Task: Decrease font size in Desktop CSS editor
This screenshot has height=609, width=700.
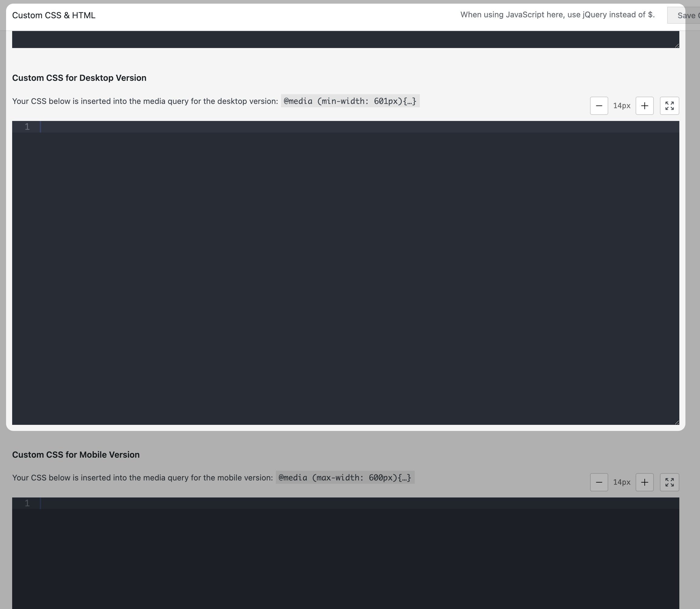Action: tap(599, 106)
